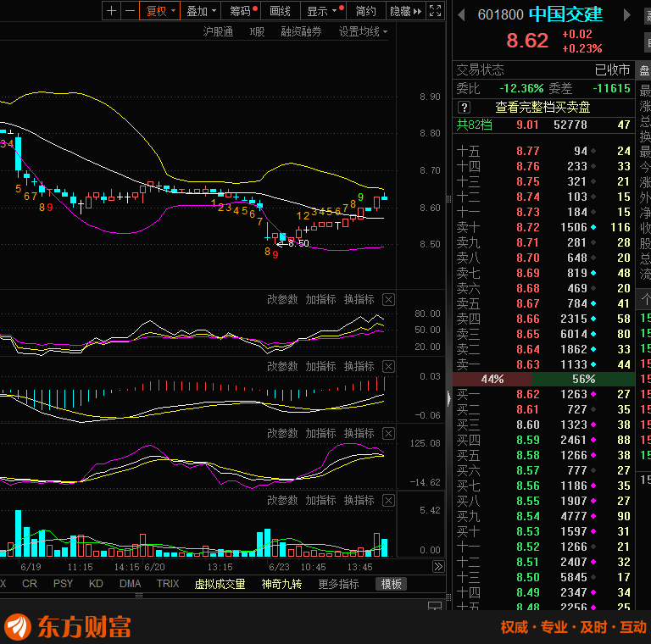Toggle 沪股通 overlay
This screenshot has height=644, width=651.
(x=218, y=31)
